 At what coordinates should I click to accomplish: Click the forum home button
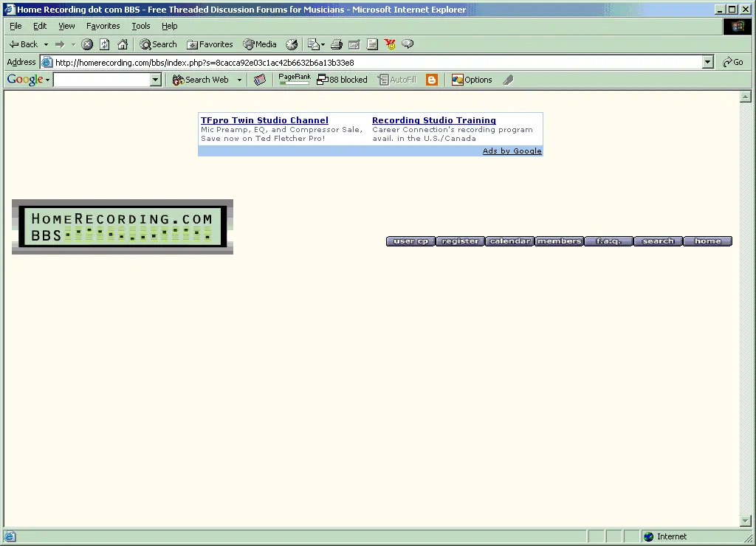click(x=708, y=241)
